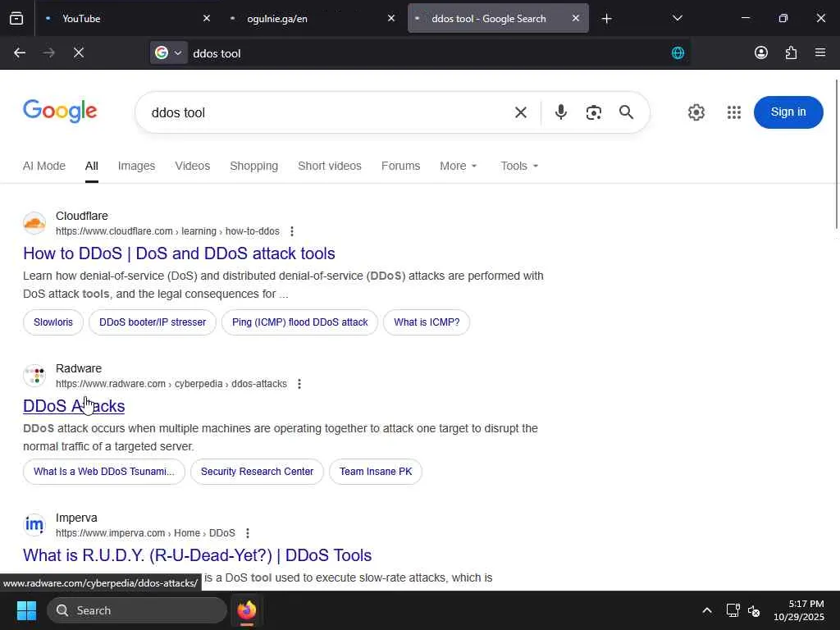This screenshot has height=630, width=840.
Task: Open a new tab with plus button
Action: [x=606, y=19]
